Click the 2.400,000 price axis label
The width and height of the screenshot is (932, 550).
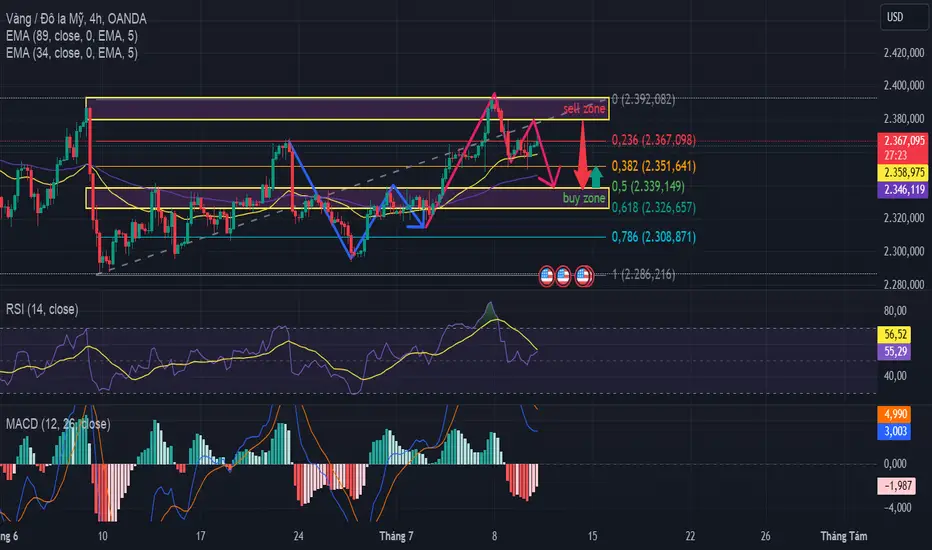coord(903,86)
